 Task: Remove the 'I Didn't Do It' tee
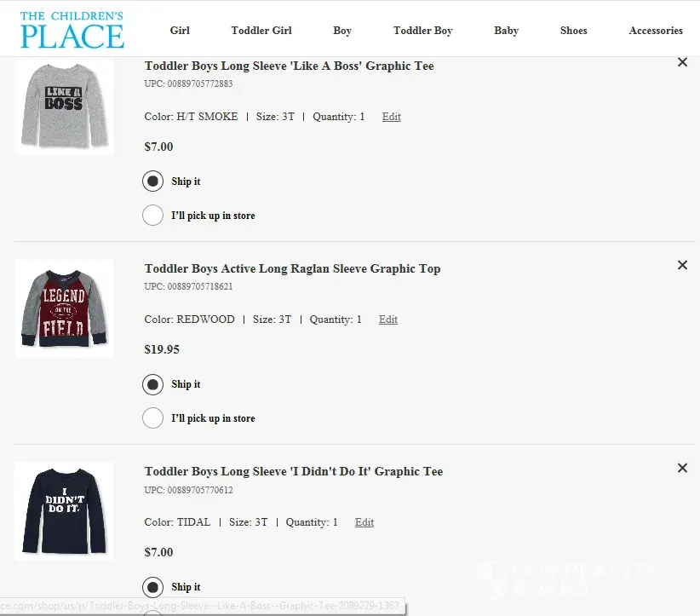click(682, 468)
